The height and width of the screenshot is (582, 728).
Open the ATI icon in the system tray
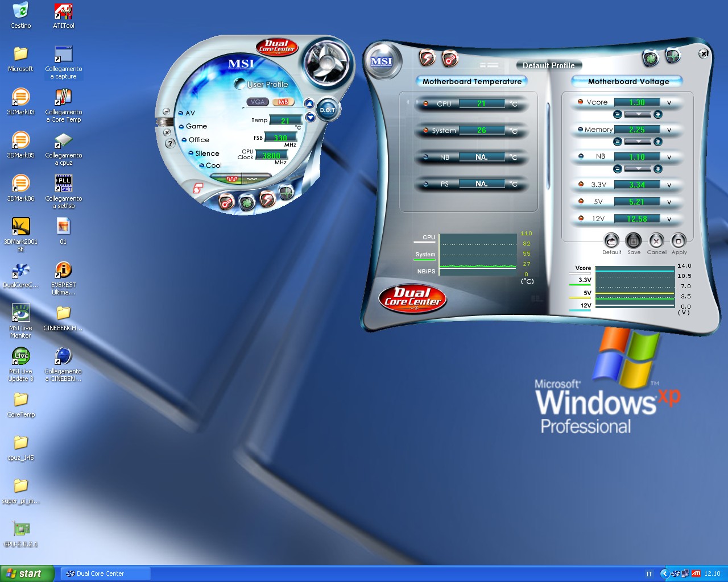click(697, 573)
